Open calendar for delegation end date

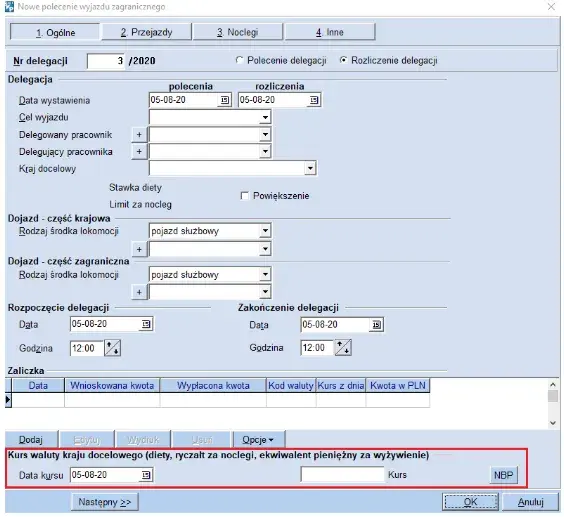coord(376,325)
